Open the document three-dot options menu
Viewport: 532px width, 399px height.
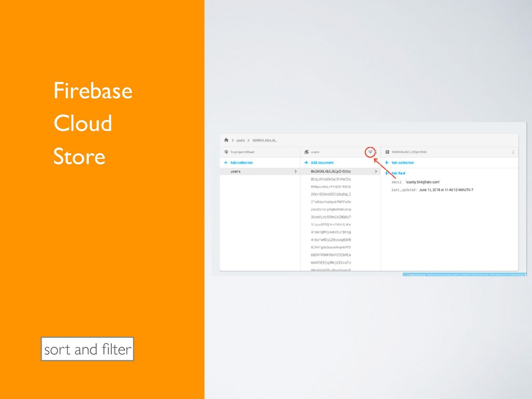513,152
